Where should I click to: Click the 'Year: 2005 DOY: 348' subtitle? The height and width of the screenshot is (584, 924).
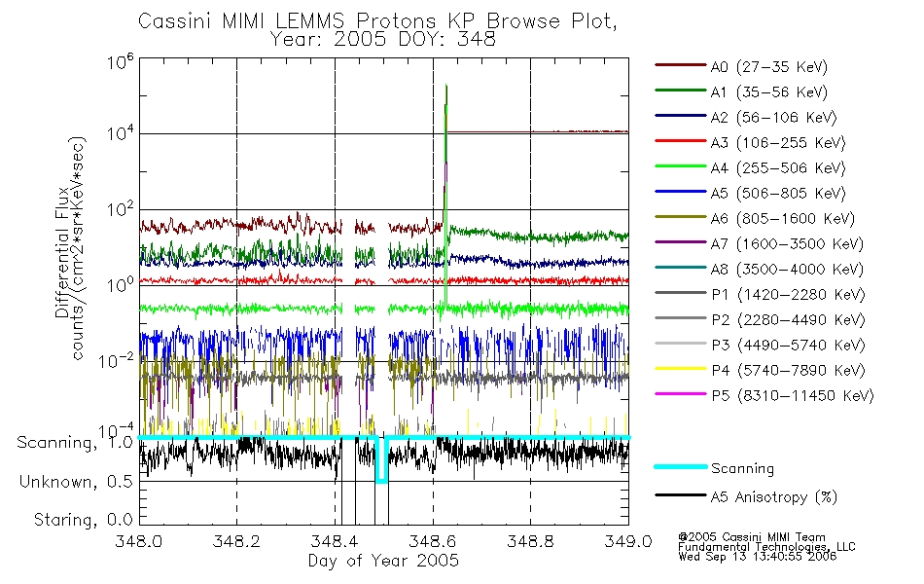coord(383,40)
